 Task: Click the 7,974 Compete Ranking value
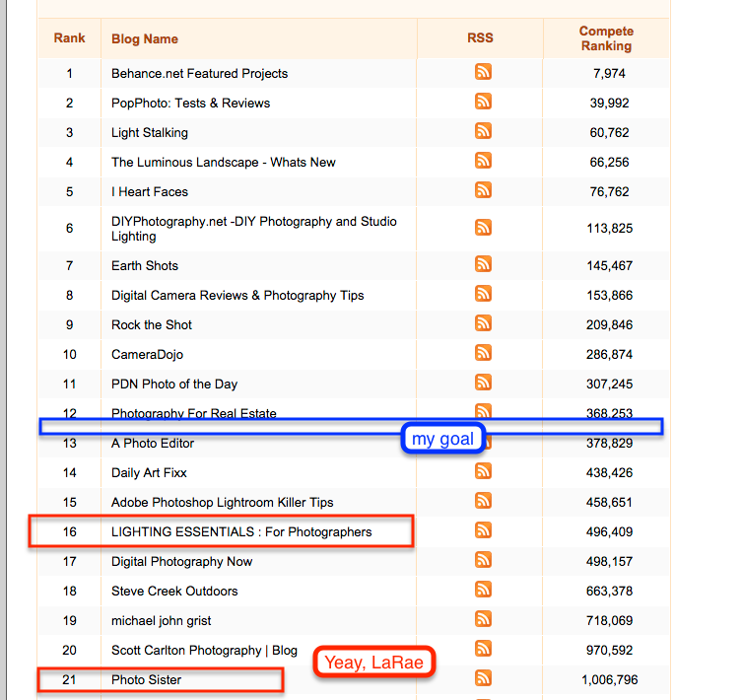coord(609,73)
